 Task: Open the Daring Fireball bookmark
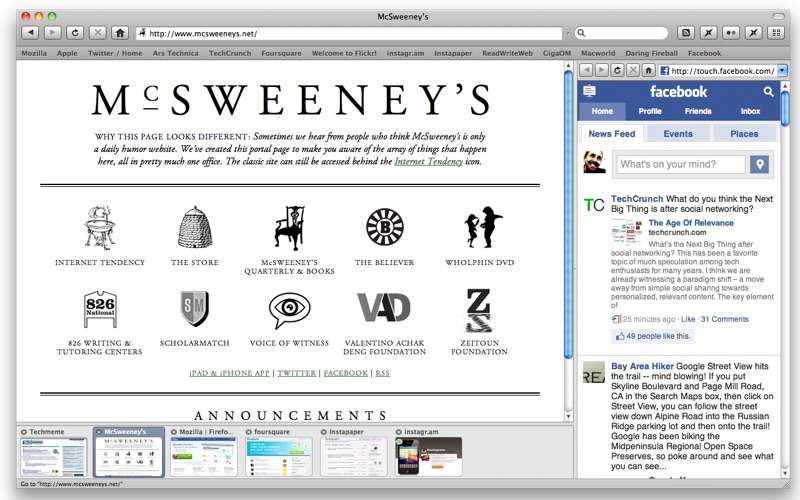click(652, 53)
